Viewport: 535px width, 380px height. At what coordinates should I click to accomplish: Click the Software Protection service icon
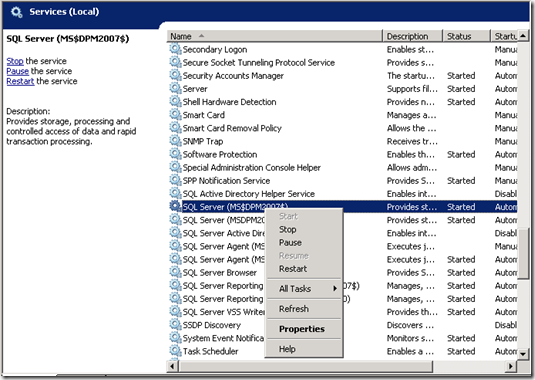(x=175, y=154)
